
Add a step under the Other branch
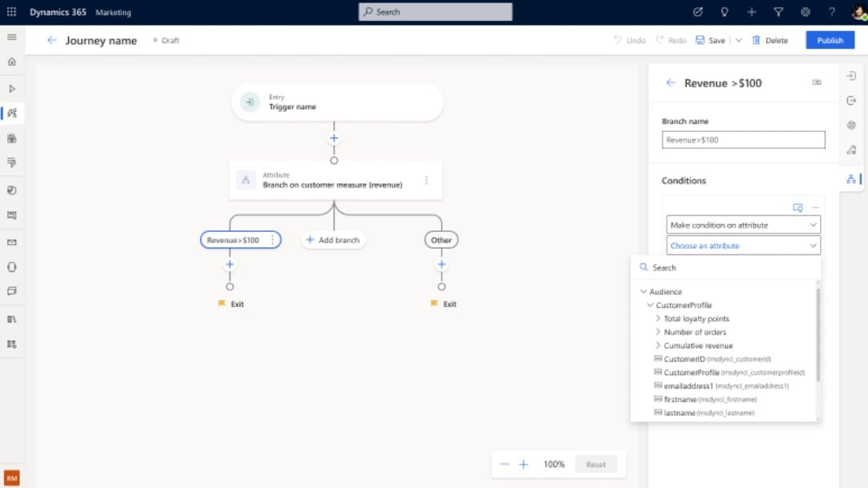(x=442, y=265)
